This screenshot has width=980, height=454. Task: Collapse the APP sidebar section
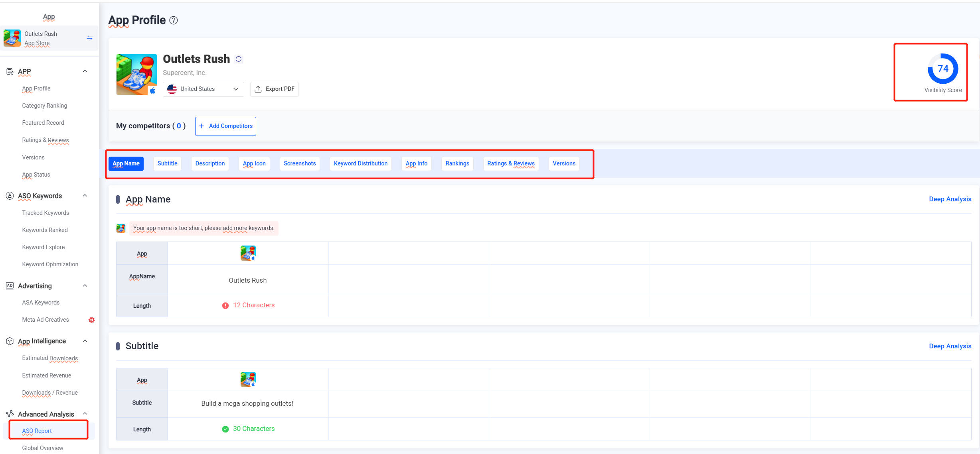coord(85,71)
